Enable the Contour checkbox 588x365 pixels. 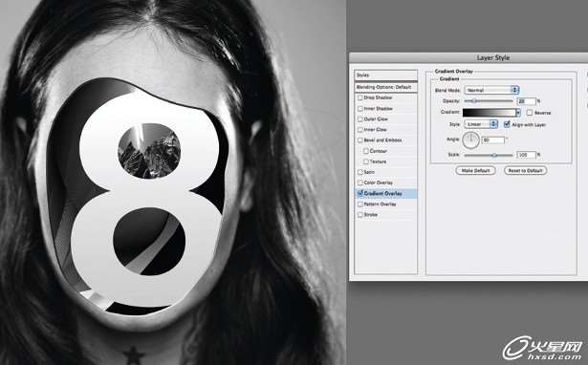[365, 151]
